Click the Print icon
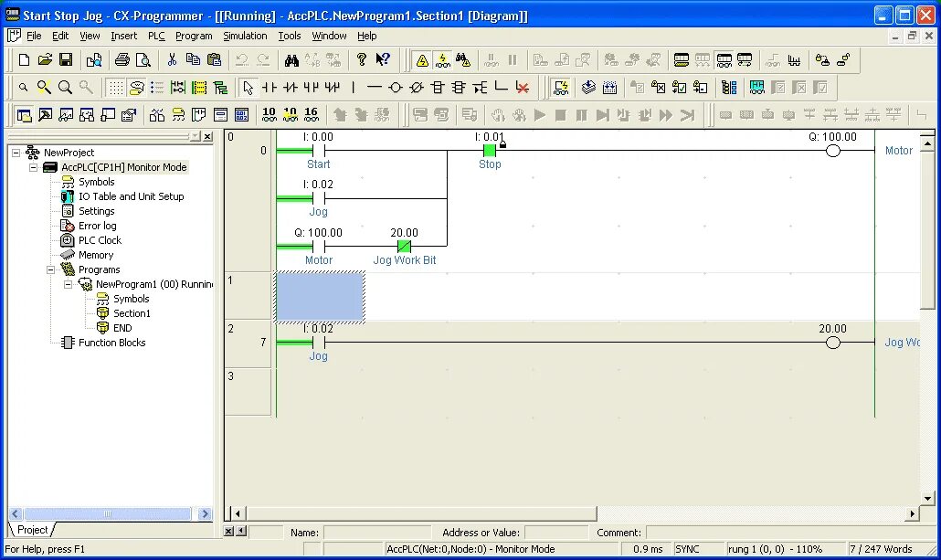941x560 pixels. click(122, 59)
